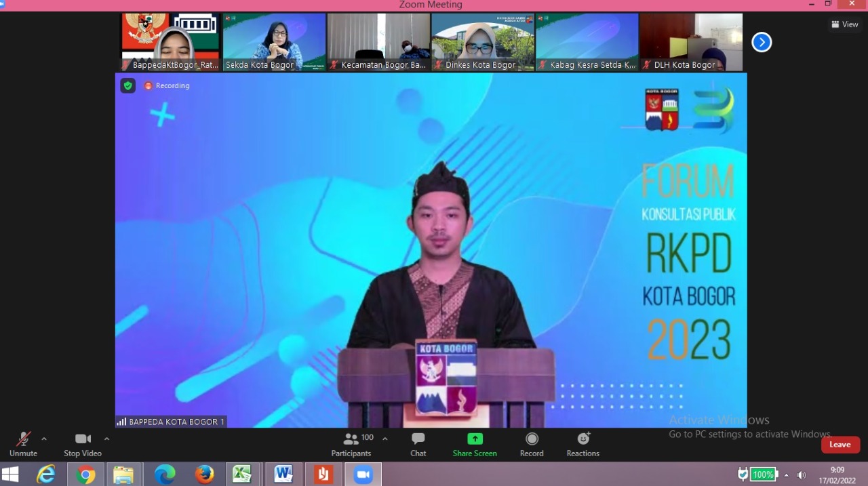Select the BappedaKtBogor participant thumbnail

coord(170,42)
